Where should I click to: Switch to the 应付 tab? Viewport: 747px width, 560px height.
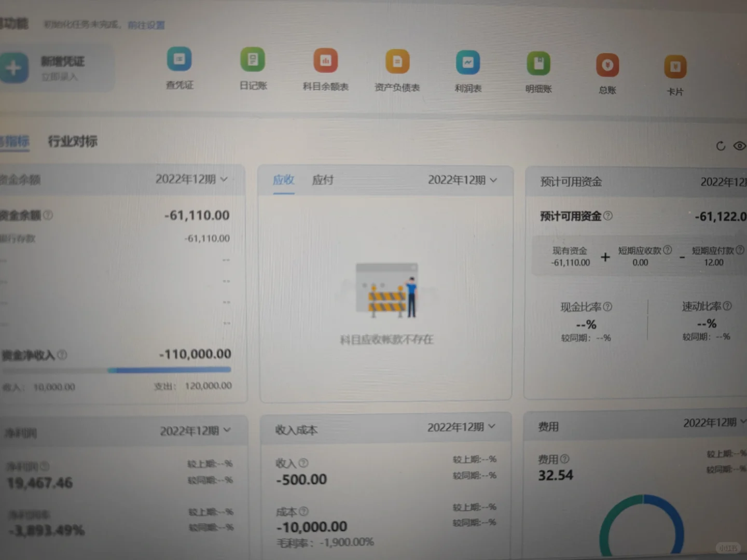click(323, 180)
